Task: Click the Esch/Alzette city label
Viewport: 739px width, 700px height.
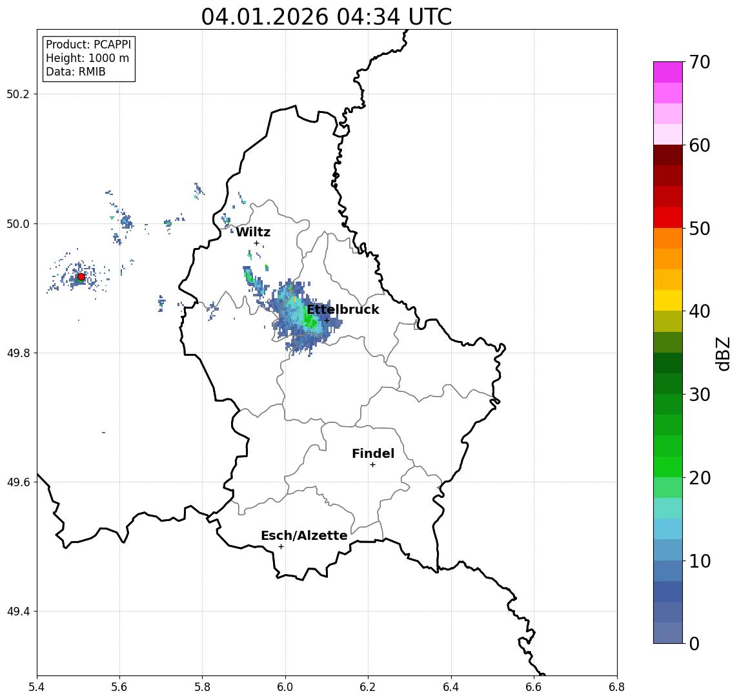Action: [304, 535]
